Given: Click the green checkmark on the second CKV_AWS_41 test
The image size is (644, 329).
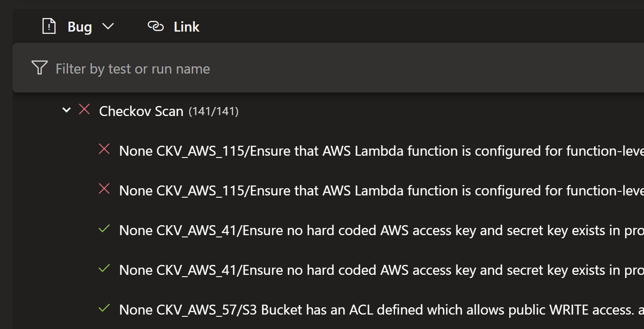Looking at the screenshot, I should (x=104, y=269).
